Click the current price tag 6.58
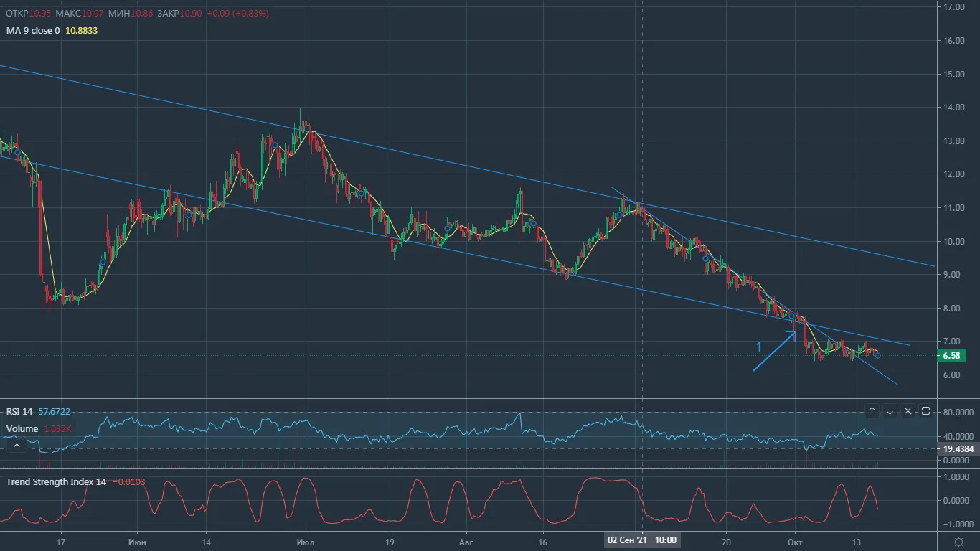 pyautogui.click(x=951, y=355)
